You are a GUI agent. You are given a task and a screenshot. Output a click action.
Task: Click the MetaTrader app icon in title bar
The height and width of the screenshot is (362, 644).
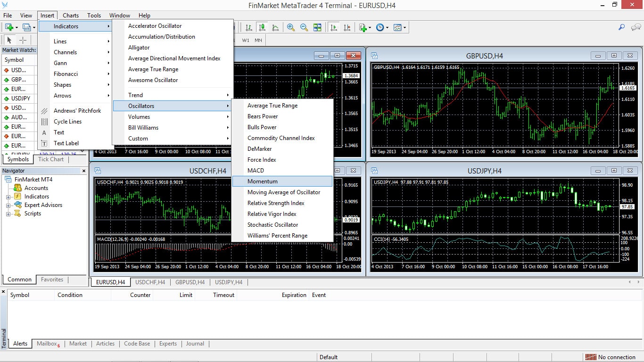(x=5, y=5)
